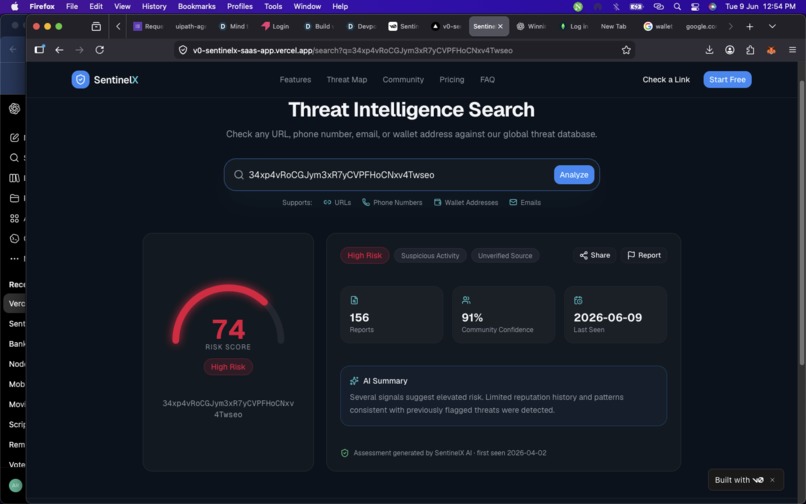Click the Report flag button
Screen dimensions: 806x504
click(x=644, y=255)
